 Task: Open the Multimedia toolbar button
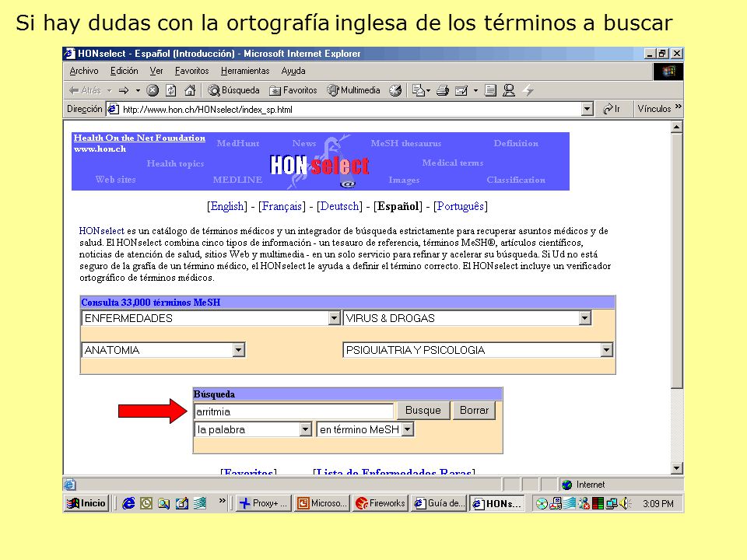click(353, 90)
